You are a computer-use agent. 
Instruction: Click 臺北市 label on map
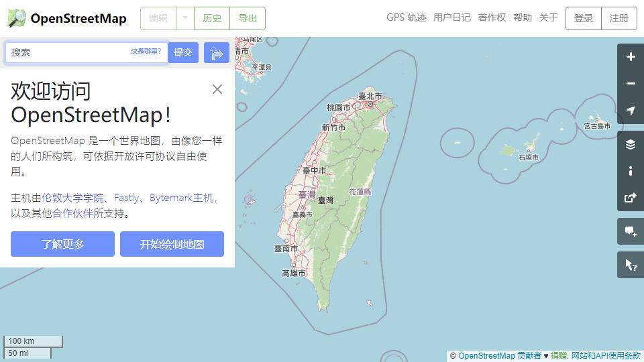click(370, 96)
